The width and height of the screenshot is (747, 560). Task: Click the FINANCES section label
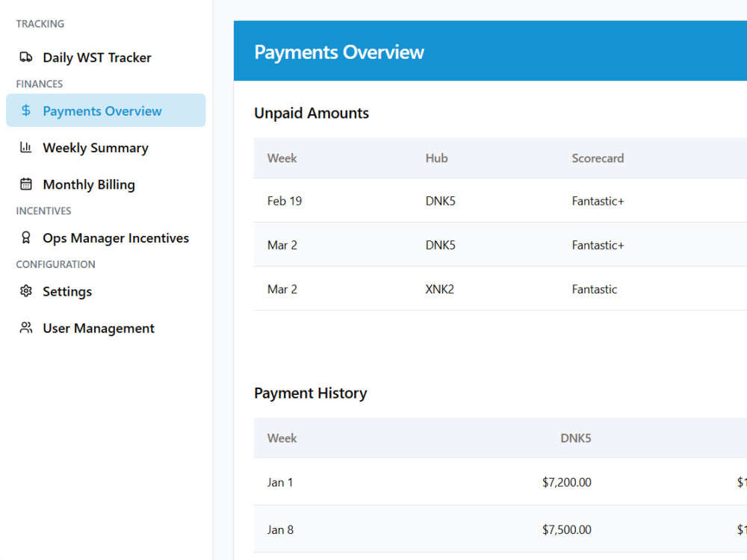[x=40, y=84]
